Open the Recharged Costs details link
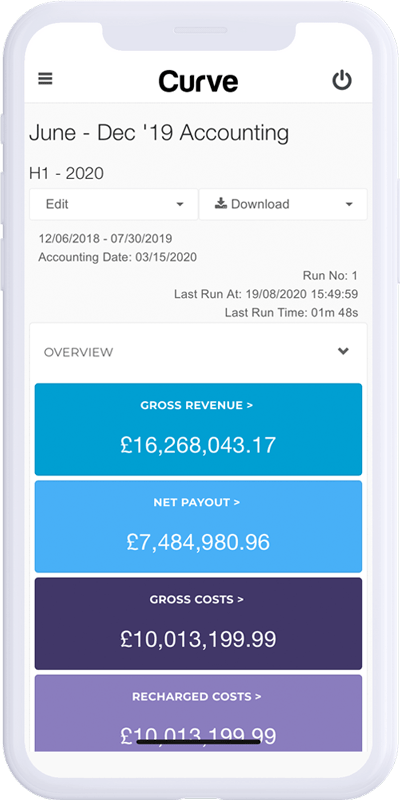This screenshot has width=400, height=800. point(196,696)
